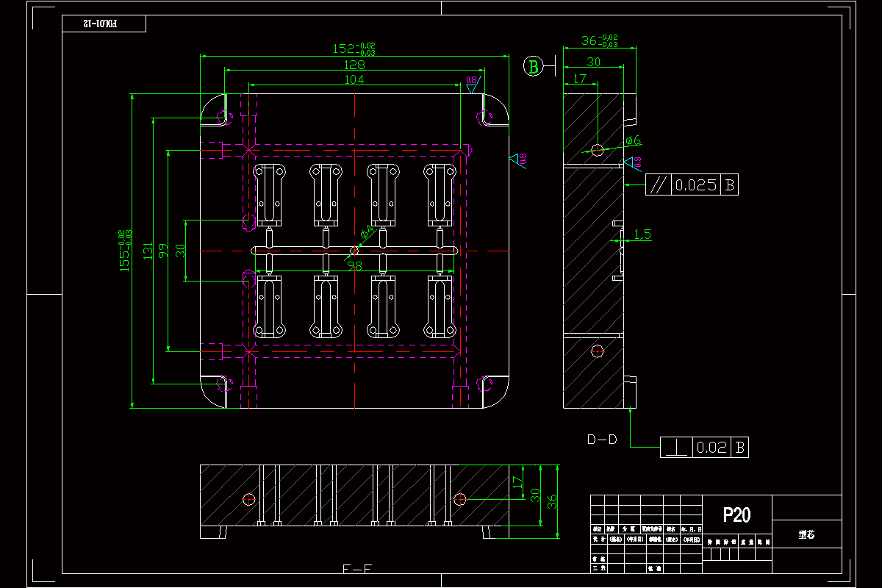
Task: Select the 0.02 perpendicularity tolerance frame
Action: [705, 446]
